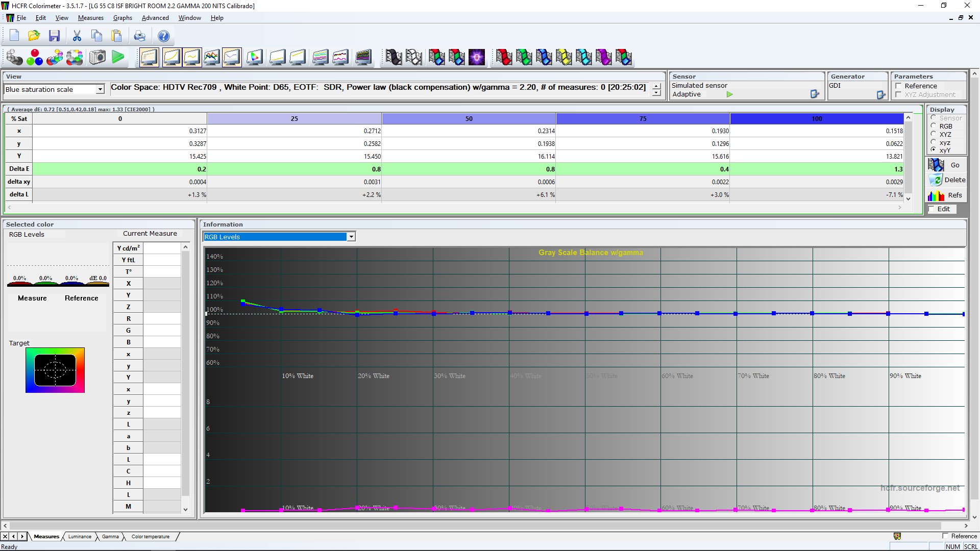Select the RGB display radio button

934,126
